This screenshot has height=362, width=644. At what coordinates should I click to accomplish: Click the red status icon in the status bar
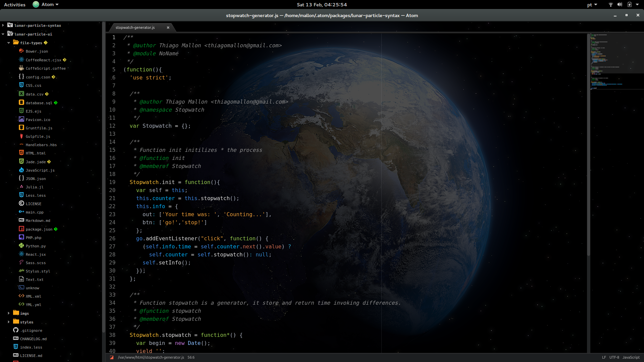click(x=112, y=357)
